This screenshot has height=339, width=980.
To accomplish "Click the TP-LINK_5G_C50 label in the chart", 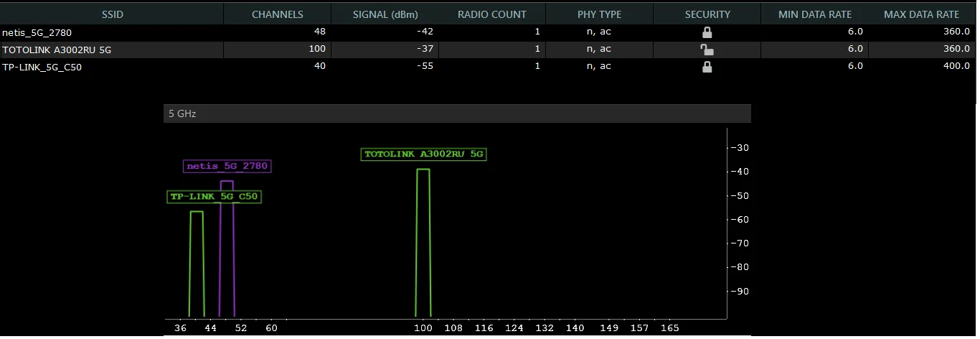I will (x=214, y=196).
